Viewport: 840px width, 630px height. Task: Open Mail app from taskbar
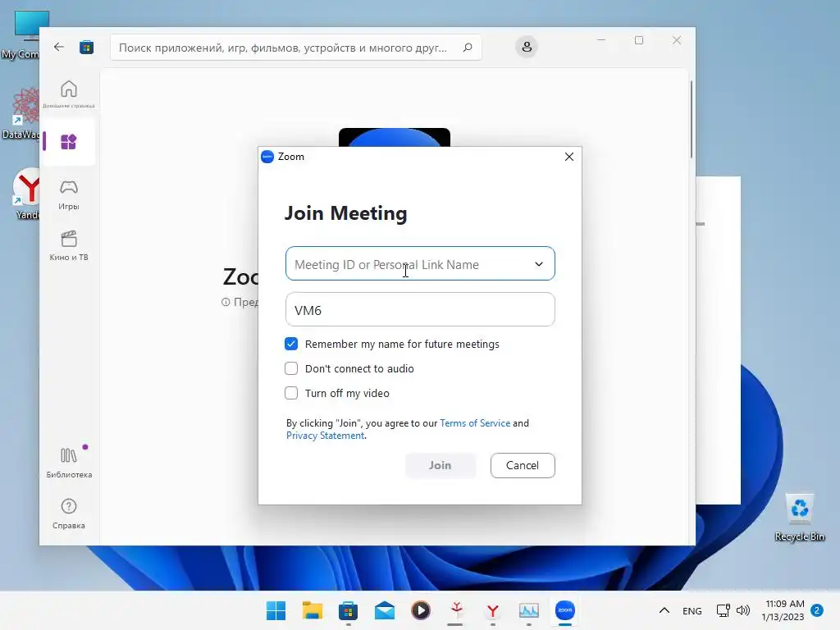pyautogui.click(x=385, y=610)
